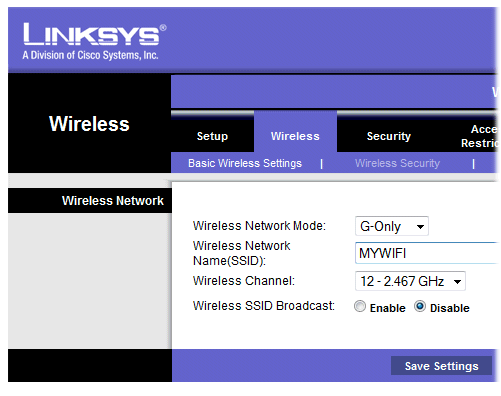Click the arrow next to 2.467 GHz

click(x=458, y=282)
